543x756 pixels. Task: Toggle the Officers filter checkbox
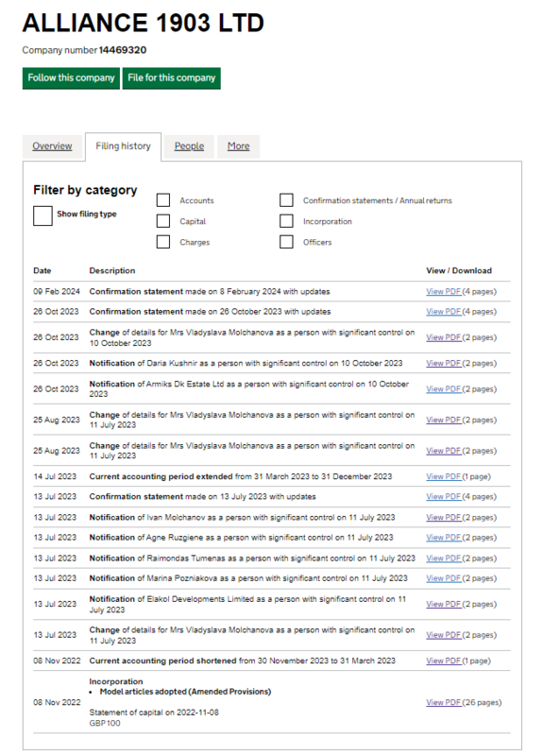[287, 242]
